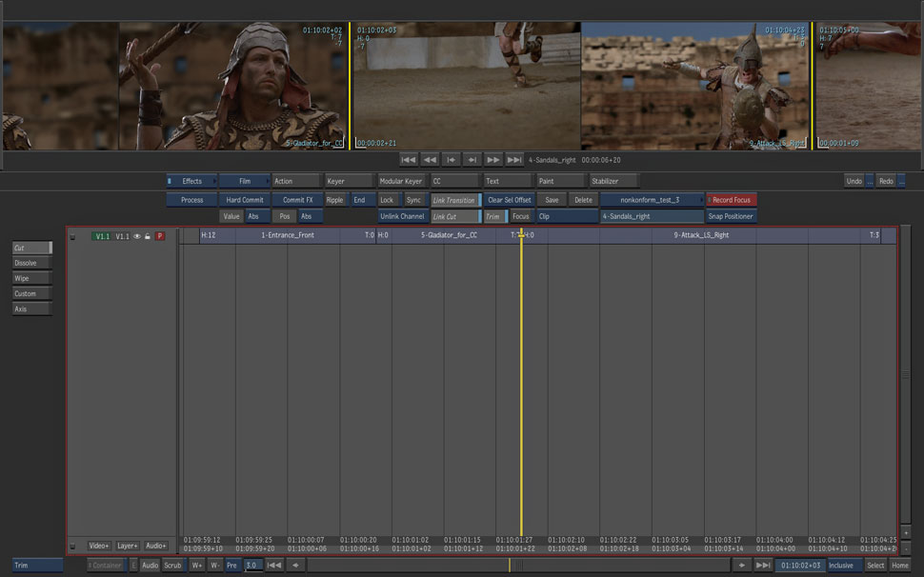Open the nonkonform_test_3 dropdown
The image size is (924, 577).
tap(652, 200)
